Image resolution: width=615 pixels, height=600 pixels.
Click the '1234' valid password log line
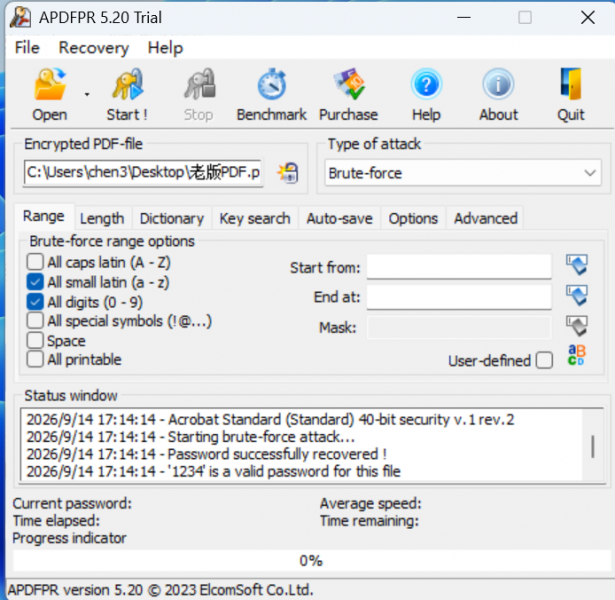(x=213, y=471)
